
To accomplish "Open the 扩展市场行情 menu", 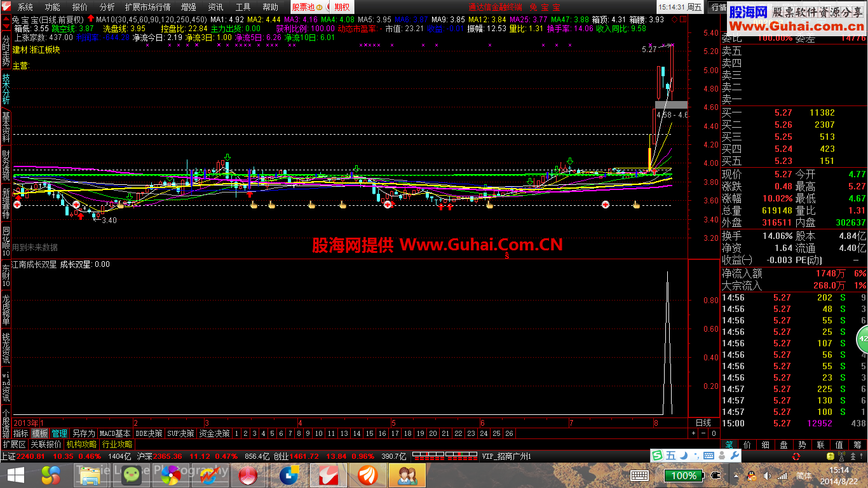I will pyautogui.click(x=147, y=7).
